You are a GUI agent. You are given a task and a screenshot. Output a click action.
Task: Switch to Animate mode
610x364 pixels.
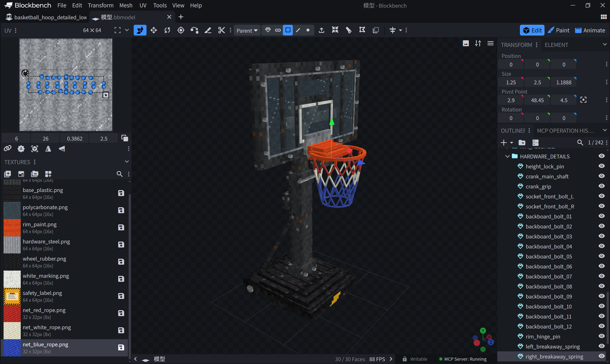pos(590,30)
